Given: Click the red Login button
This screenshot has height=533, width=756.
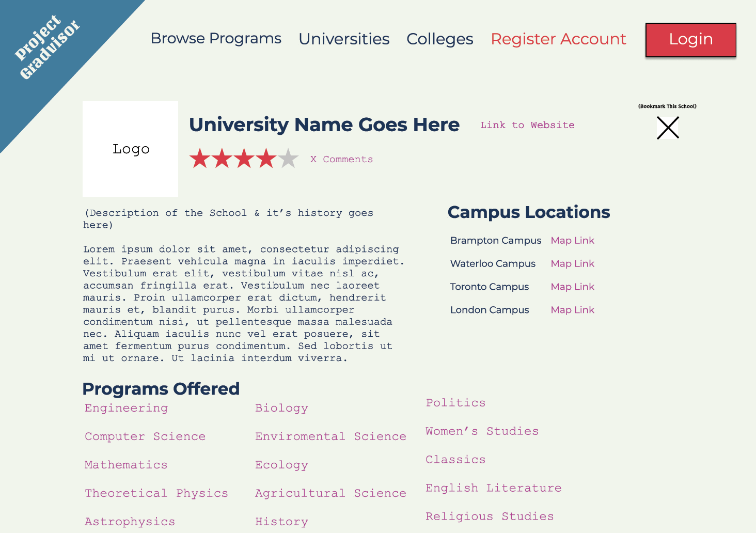Looking at the screenshot, I should [x=691, y=40].
